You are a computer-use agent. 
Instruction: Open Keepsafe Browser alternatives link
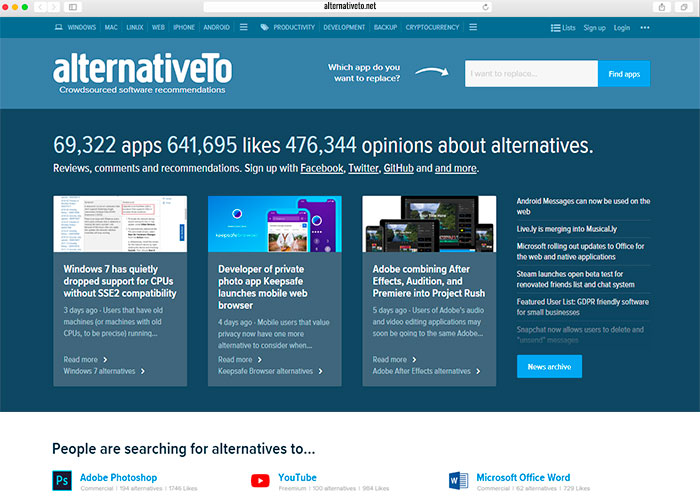[x=270, y=371]
